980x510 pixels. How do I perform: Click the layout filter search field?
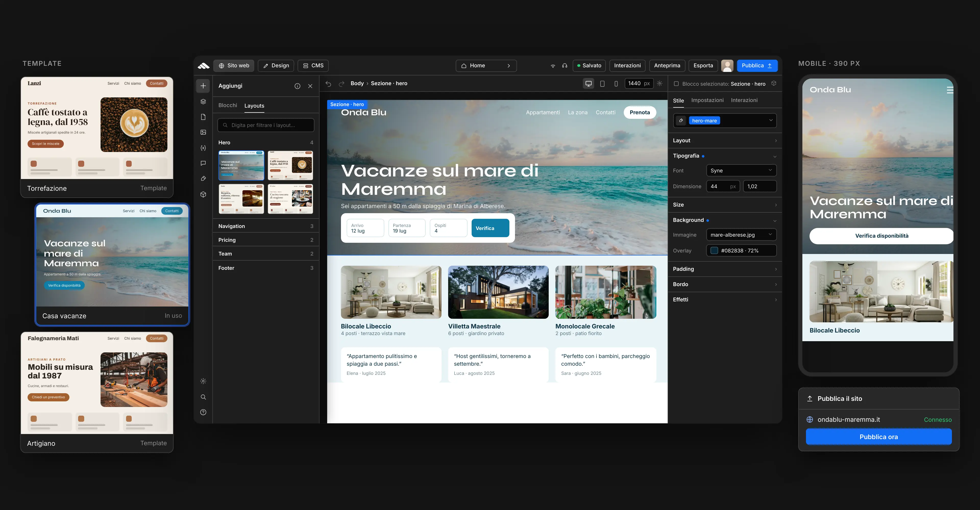265,125
